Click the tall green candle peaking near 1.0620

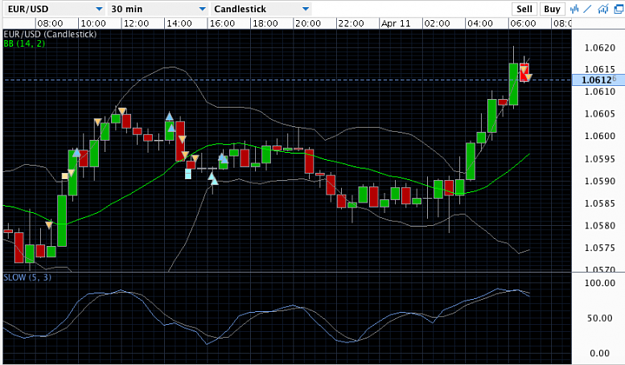(513, 84)
